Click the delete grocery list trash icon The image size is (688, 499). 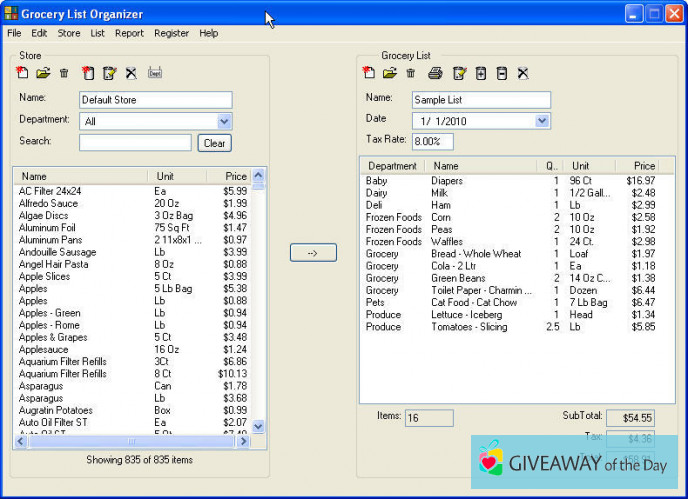(410, 73)
